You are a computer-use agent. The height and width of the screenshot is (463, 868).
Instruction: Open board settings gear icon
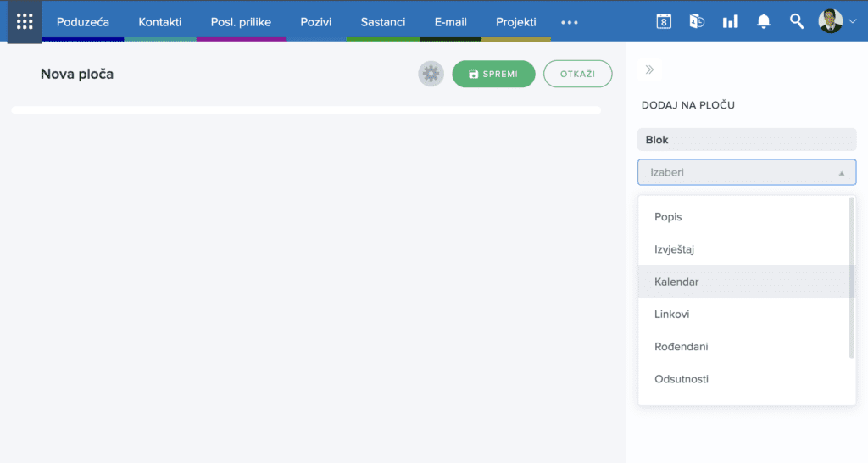431,74
